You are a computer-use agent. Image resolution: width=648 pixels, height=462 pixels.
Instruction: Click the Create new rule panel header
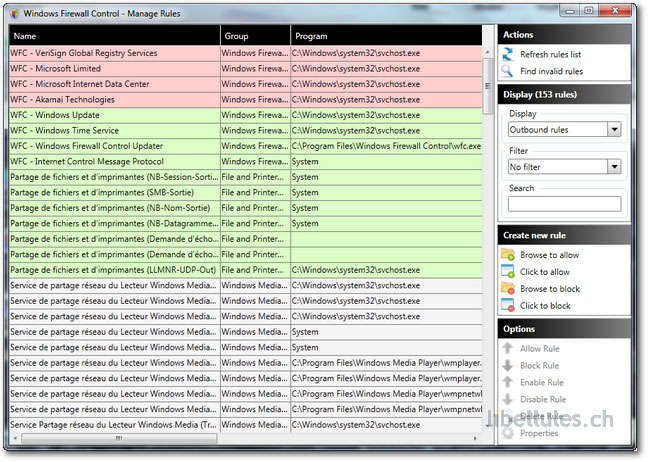[565, 235]
